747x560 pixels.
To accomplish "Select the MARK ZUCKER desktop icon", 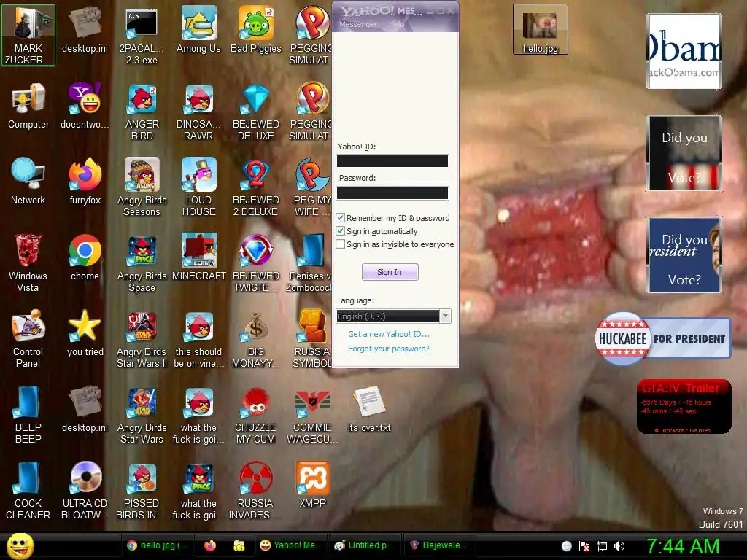I will (x=28, y=36).
